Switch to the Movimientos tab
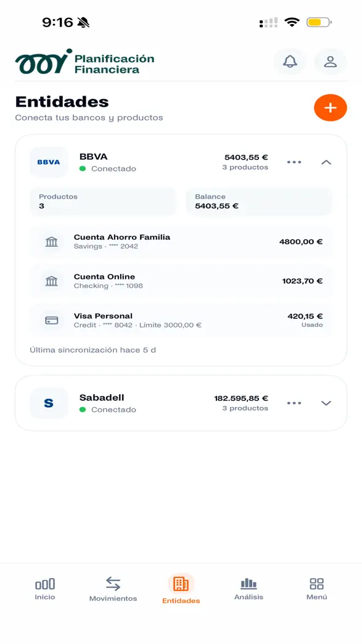The image size is (362, 644). click(x=113, y=589)
